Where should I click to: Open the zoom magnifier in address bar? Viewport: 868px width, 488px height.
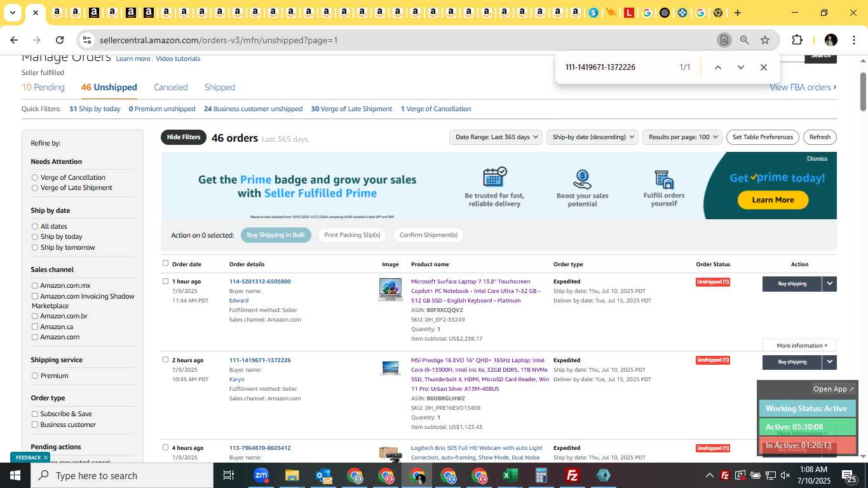pyautogui.click(x=745, y=40)
